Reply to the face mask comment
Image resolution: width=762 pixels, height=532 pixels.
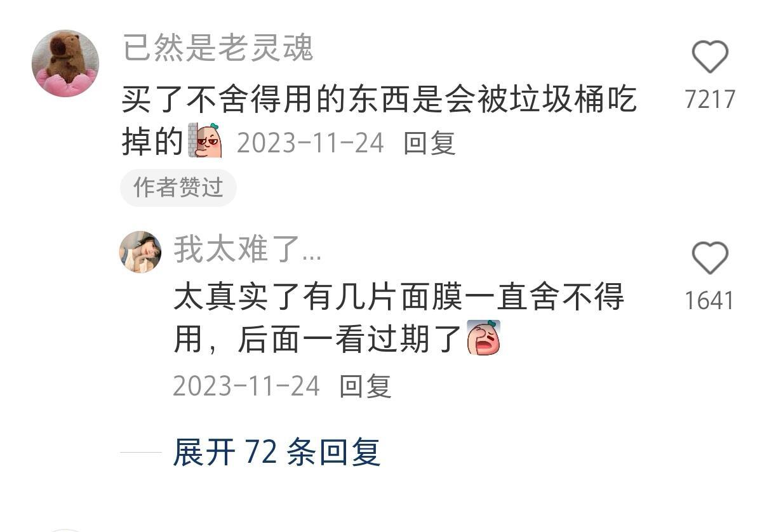(x=365, y=385)
